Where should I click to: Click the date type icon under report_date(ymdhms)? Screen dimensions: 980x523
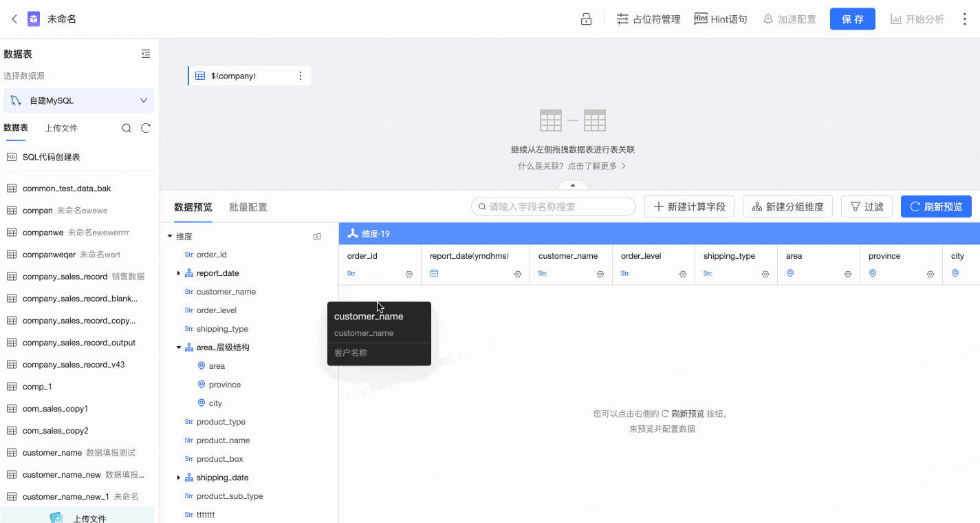[x=434, y=273]
